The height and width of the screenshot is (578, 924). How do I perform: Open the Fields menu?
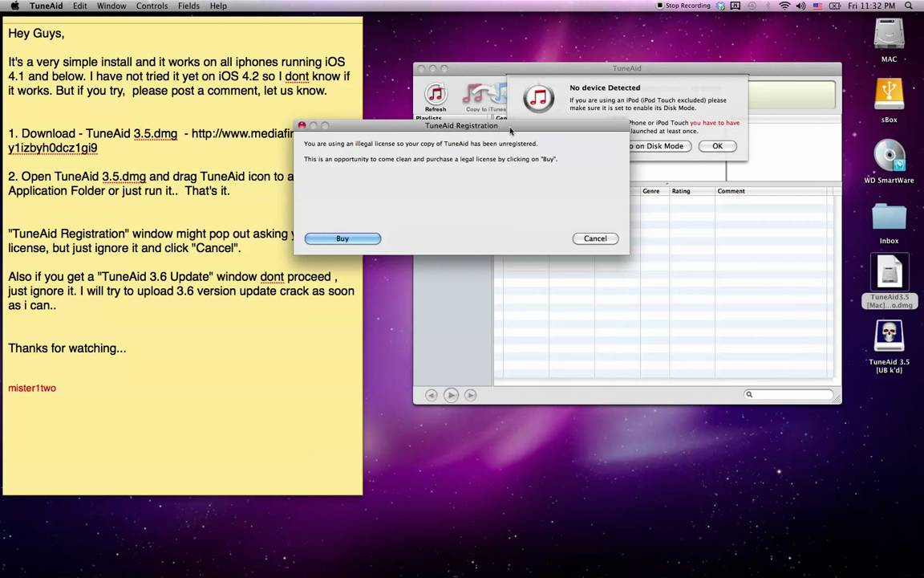pyautogui.click(x=188, y=6)
